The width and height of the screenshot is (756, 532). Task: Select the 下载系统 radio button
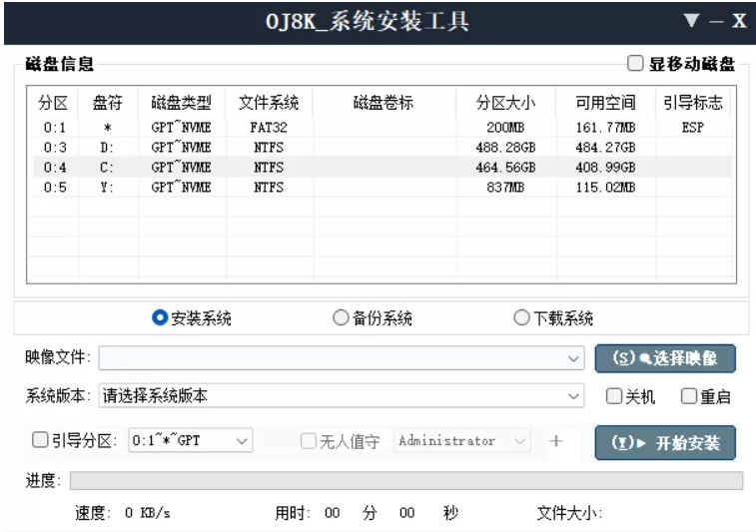click(521, 317)
